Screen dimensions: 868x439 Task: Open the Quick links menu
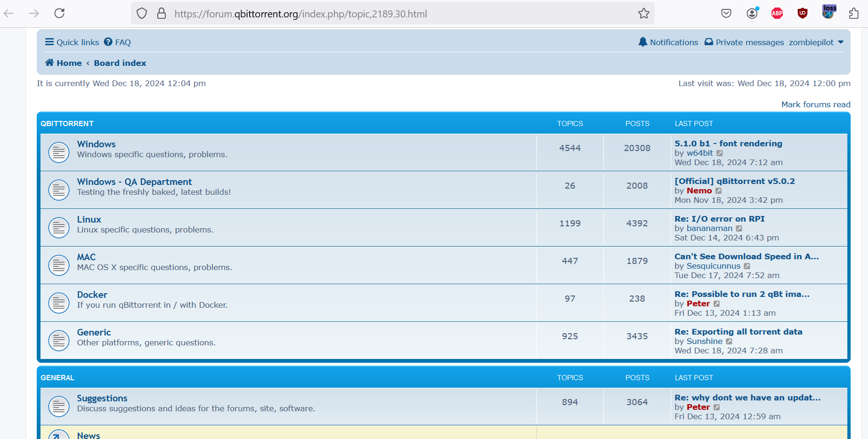[72, 42]
